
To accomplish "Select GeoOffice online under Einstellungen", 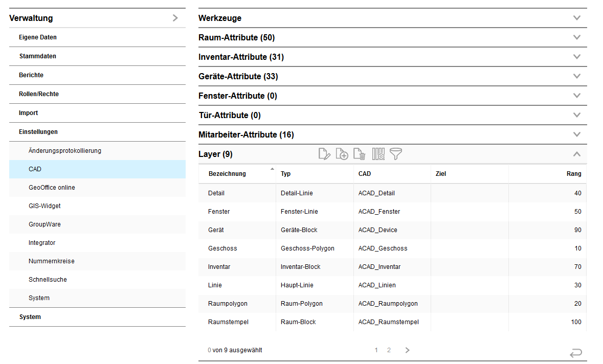I will [x=52, y=188].
